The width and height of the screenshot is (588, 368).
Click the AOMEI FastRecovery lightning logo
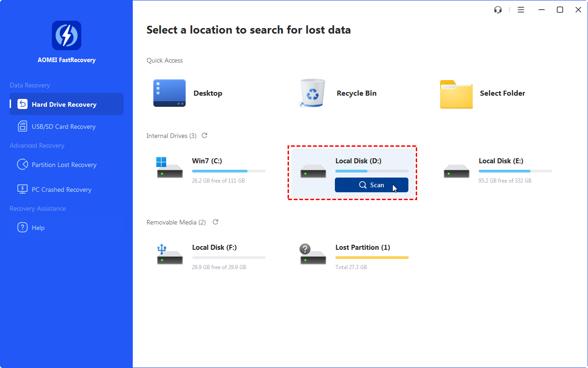[x=67, y=35]
